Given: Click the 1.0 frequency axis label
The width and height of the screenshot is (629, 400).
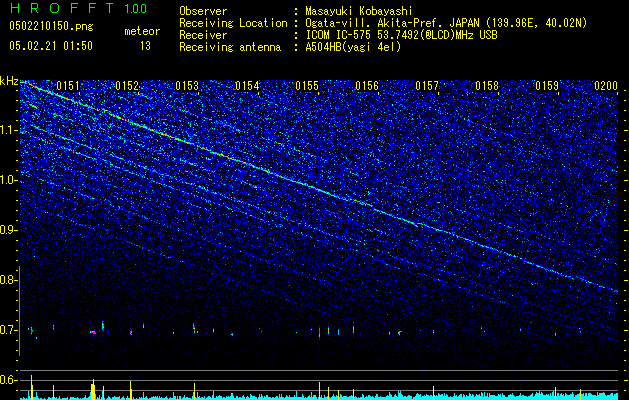Looking at the screenshot, I should point(8,180).
